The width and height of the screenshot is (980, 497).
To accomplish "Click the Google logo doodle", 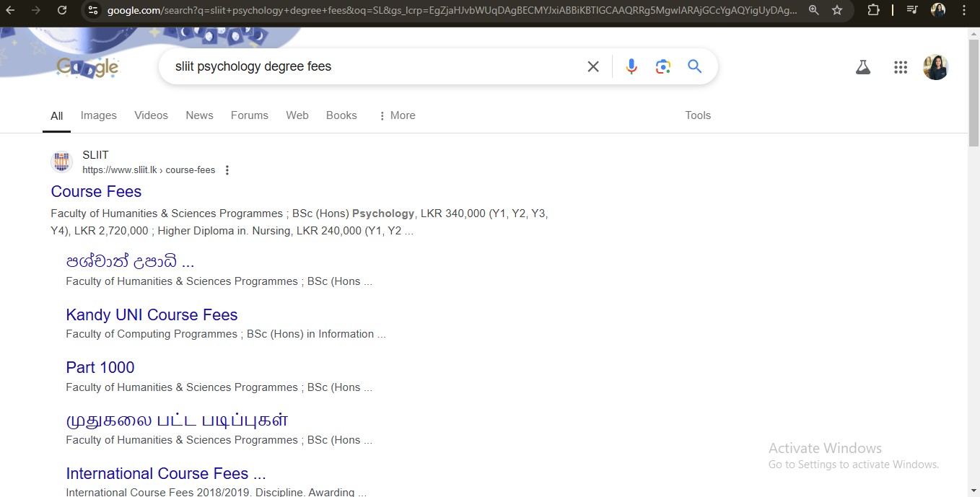I will [x=88, y=67].
